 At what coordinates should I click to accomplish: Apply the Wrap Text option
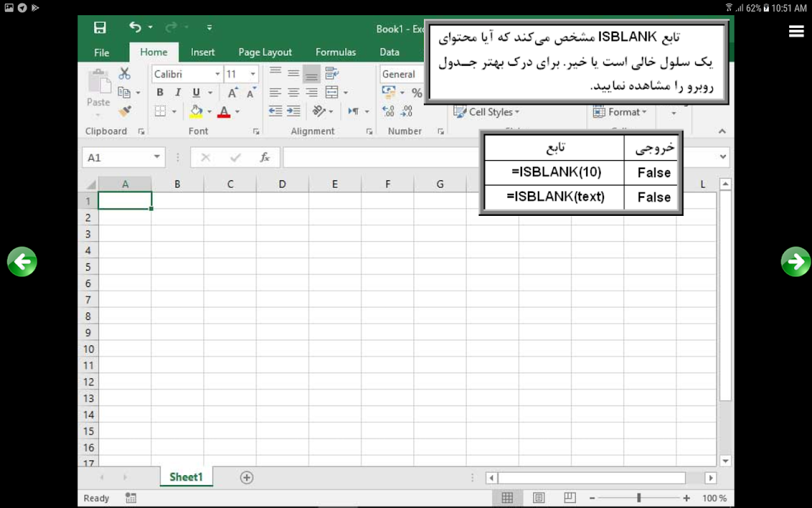(331, 73)
